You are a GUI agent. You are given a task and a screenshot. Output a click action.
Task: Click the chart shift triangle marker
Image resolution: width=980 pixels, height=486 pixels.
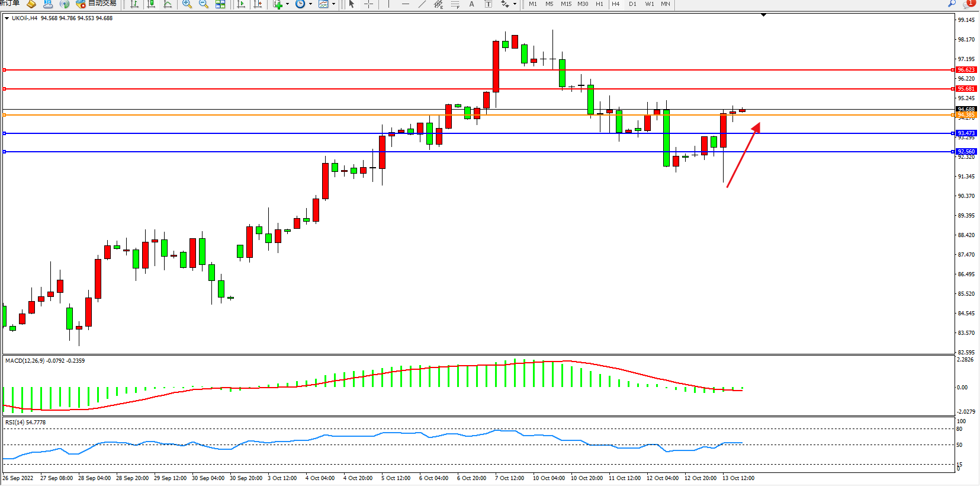[x=763, y=15]
